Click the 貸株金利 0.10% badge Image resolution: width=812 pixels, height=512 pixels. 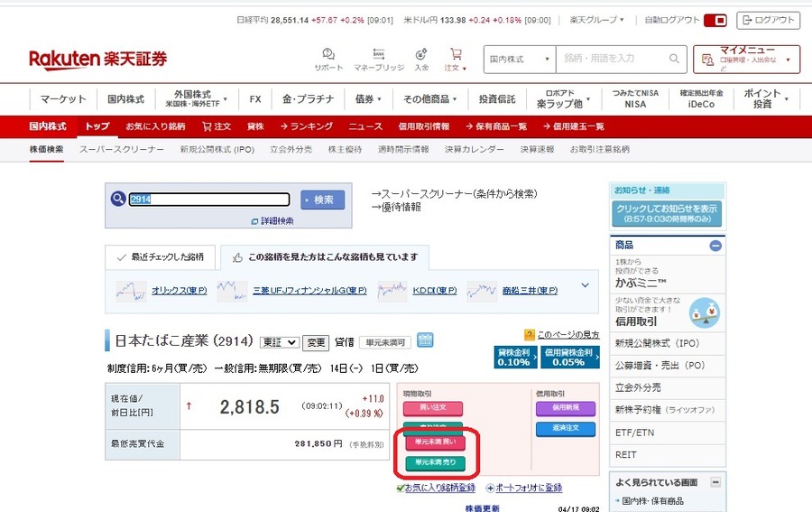pyautogui.click(x=516, y=357)
